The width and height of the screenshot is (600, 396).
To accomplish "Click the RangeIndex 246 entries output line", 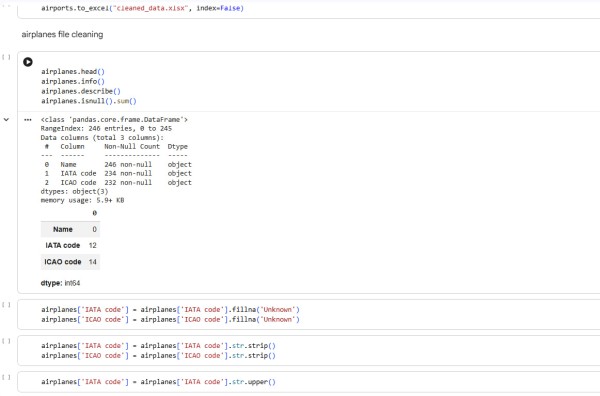I will 106,129.
